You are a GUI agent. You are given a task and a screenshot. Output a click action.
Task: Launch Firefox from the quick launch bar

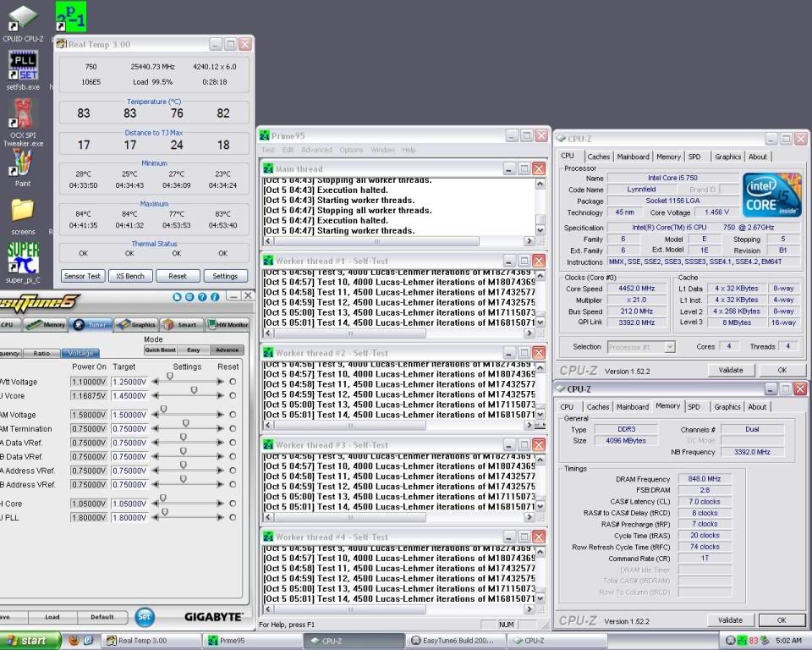click(74, 640)
